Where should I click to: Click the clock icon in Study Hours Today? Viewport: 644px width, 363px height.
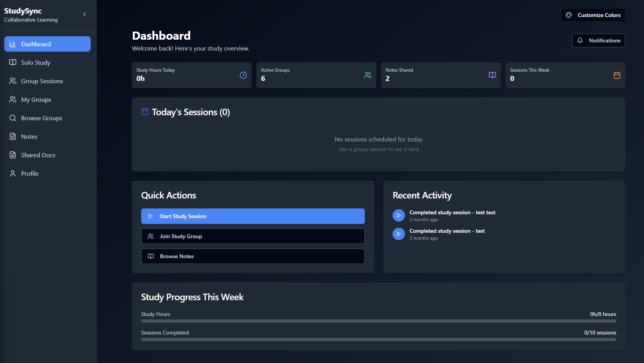[243, 75]
